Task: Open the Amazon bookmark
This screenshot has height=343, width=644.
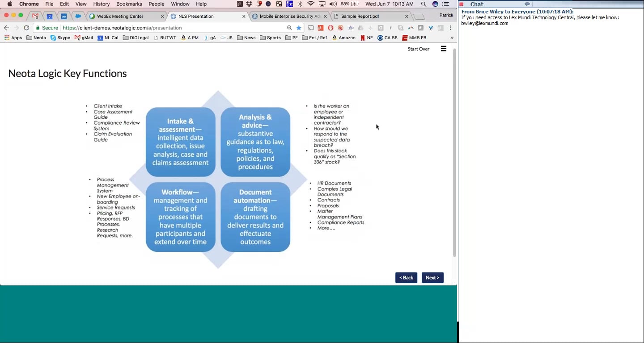Action: click(343, 38)
